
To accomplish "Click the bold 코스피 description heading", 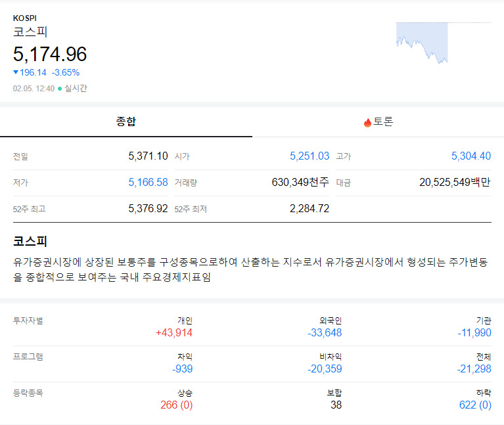I will (30, 241).
